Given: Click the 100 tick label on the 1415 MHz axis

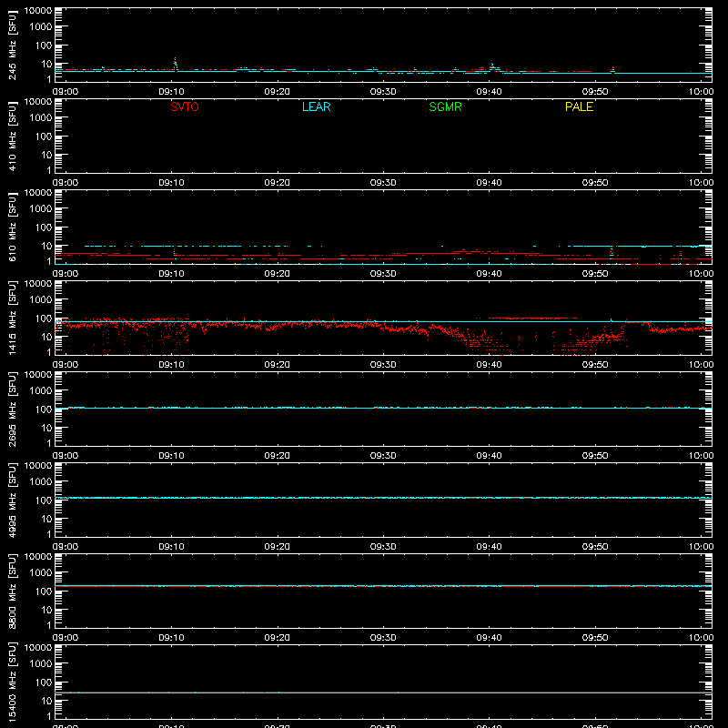Looking at the screenshot, I should [44, 318].
